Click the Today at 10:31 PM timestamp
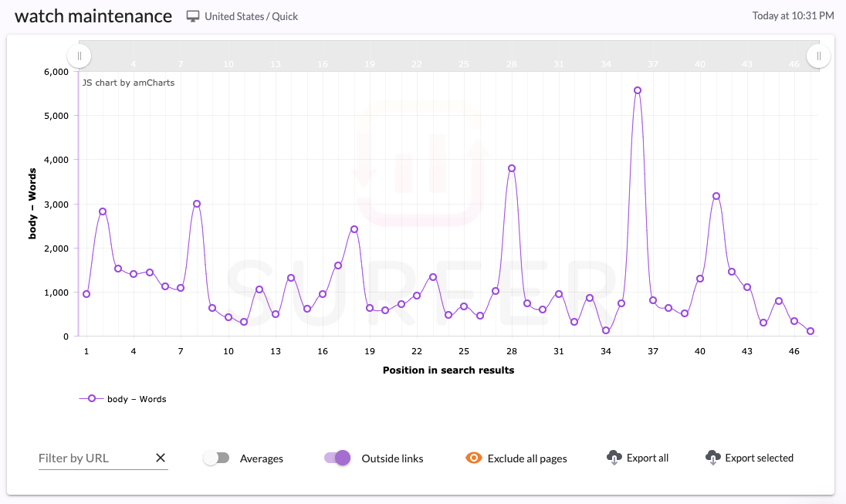 [x=794, y=15]
